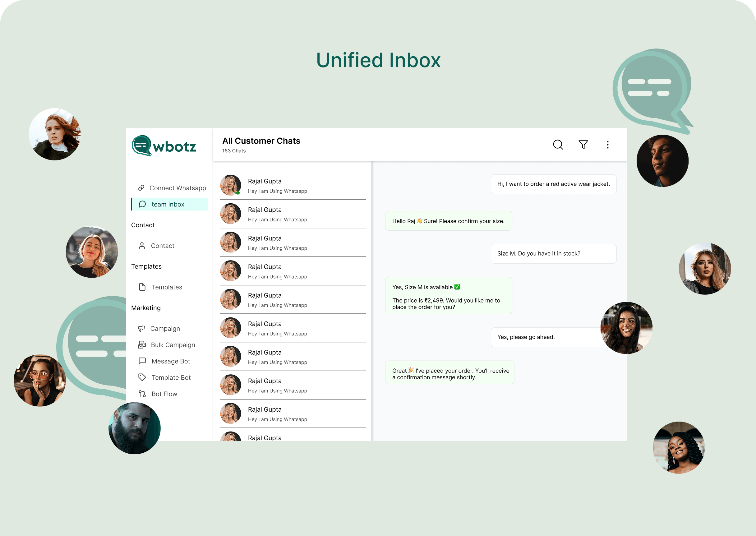The image size is (756, 536).
Task: Click the red active wear jacket message
Action: click(x=553, y=184)
